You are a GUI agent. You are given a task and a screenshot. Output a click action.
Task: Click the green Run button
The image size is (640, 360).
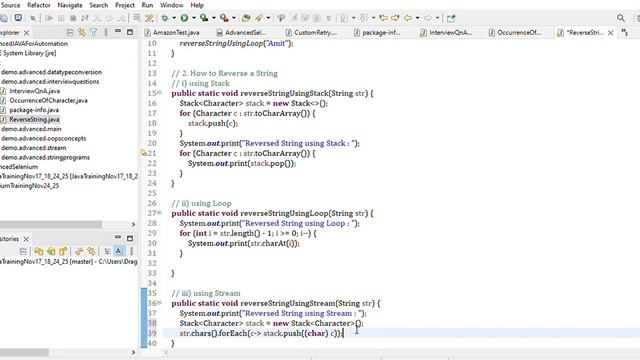pos(184,18)
